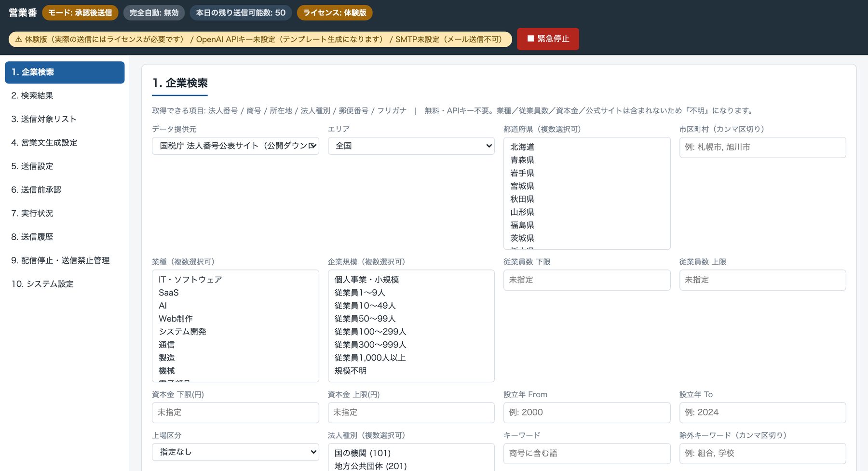Select 4. 営業文生成設定 menu item
Screen dimensions: 868x471
pos(65,143)
